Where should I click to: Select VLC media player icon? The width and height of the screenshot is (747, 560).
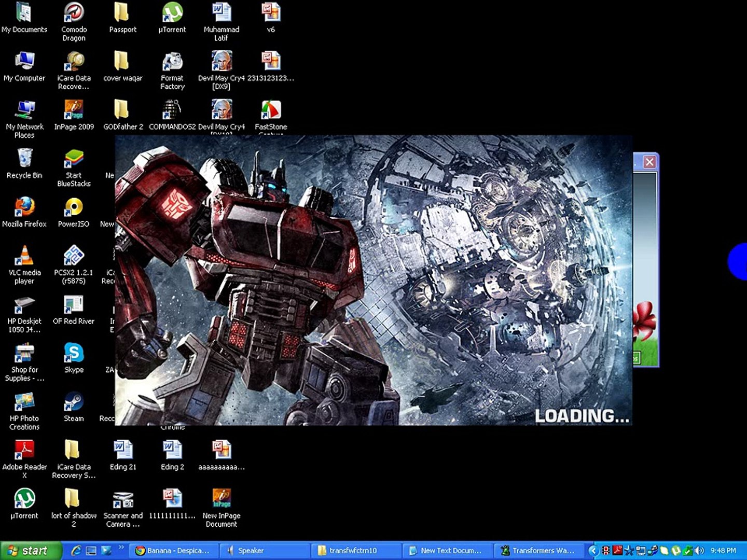(24, 265)
